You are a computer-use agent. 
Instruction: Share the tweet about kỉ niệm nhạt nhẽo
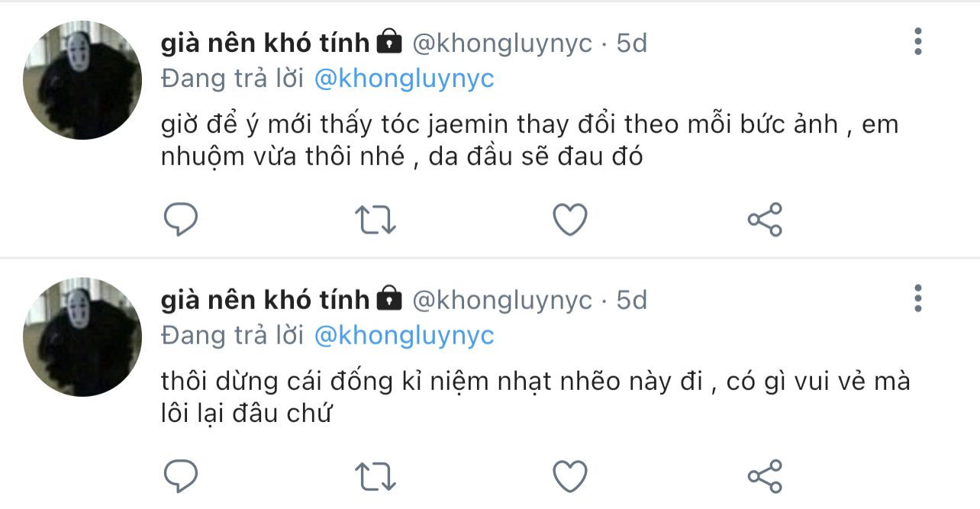point(765,477)
